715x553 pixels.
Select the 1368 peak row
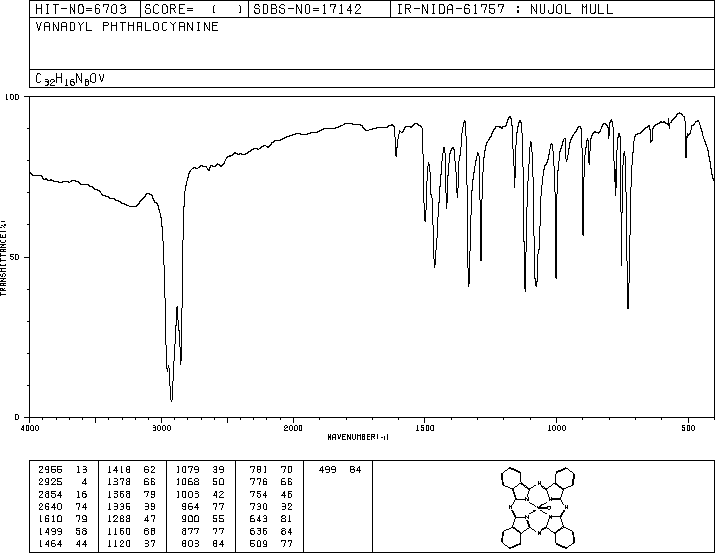[131, 494]
